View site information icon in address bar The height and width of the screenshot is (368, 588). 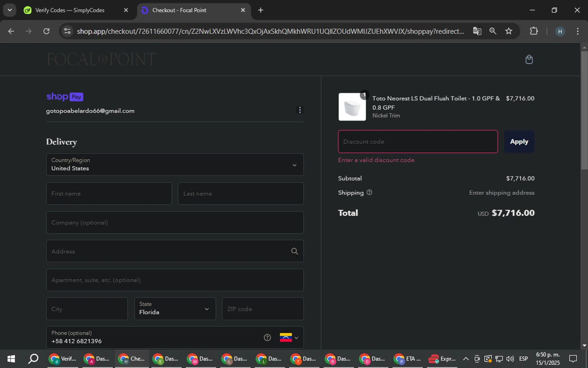[67, 31]
